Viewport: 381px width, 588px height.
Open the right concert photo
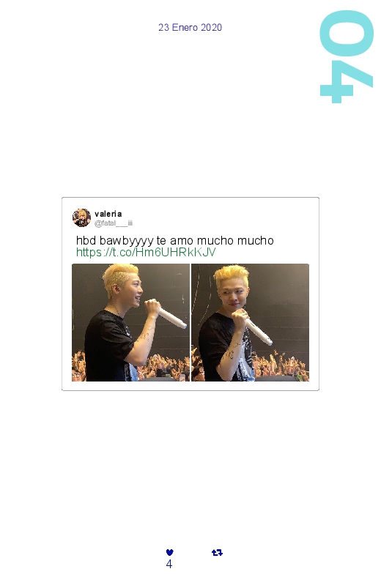pyautogui.click(x=251, y=322)
